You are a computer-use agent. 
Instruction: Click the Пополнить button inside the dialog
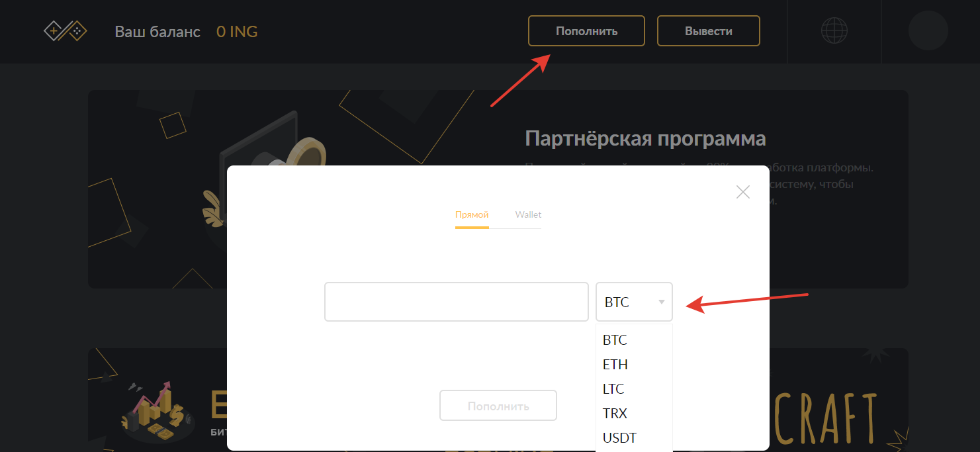[498, 406]
